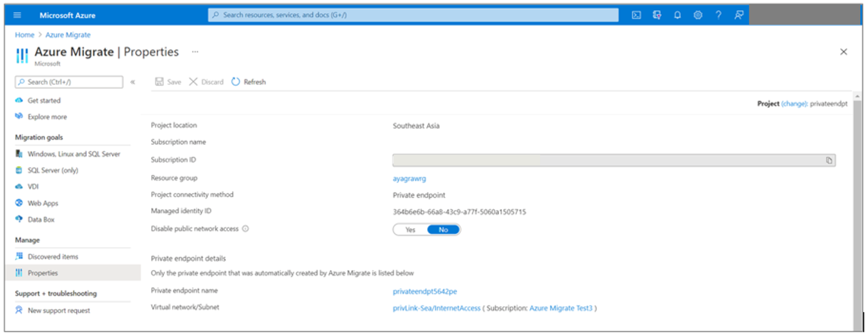Click the Properties bars icon in menu

19,273
